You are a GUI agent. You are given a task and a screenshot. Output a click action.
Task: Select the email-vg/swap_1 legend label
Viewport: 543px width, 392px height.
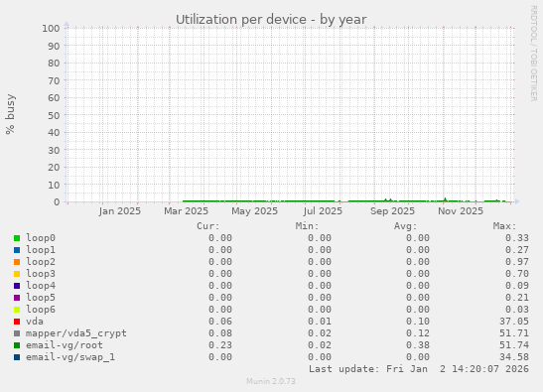tap(70, 357)
